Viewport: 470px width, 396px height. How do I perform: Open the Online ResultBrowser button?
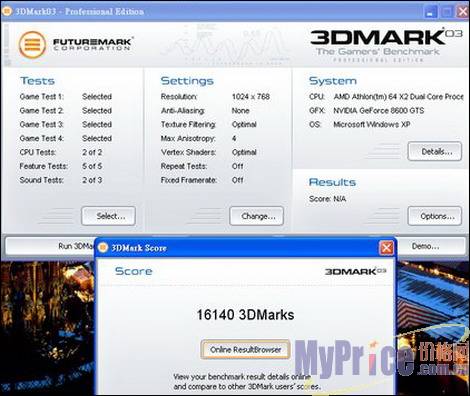(245, 350)
